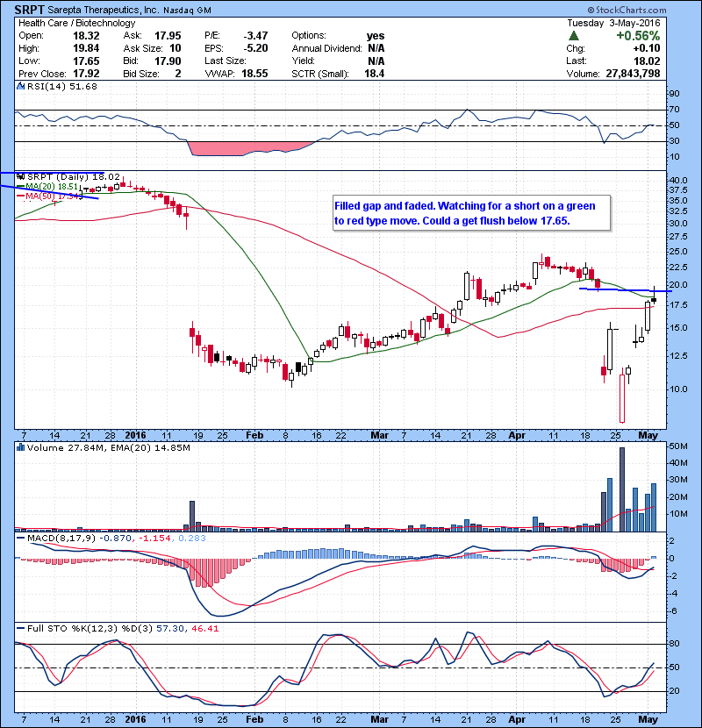The height and width of the screenshot is (728, 702).
Task: Click the tallest volume bar near 50M
Action: pos(622,489)
